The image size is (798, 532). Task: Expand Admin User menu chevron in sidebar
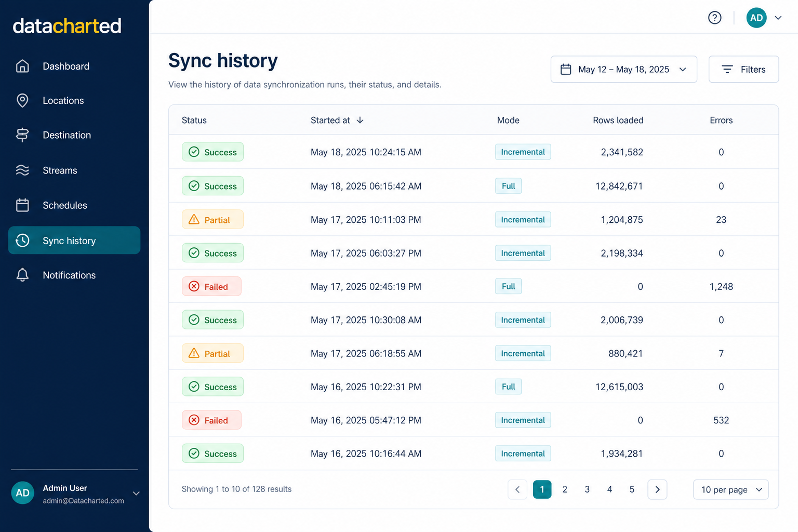136,493
